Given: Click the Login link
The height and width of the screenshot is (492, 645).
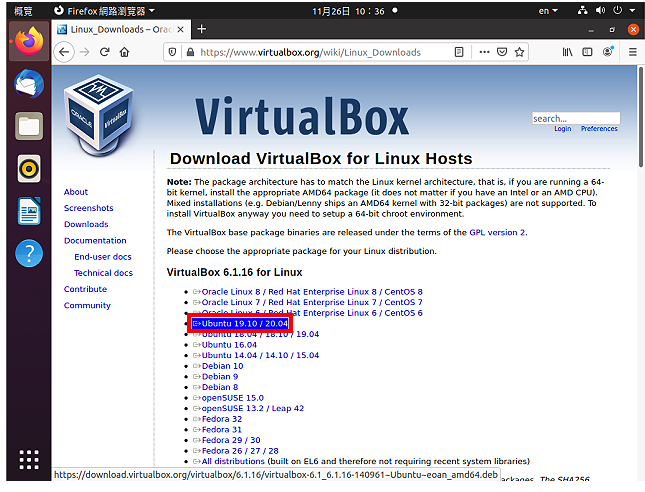Looking at the screenshot, I should pyautogui.click(x=562, y=129).
